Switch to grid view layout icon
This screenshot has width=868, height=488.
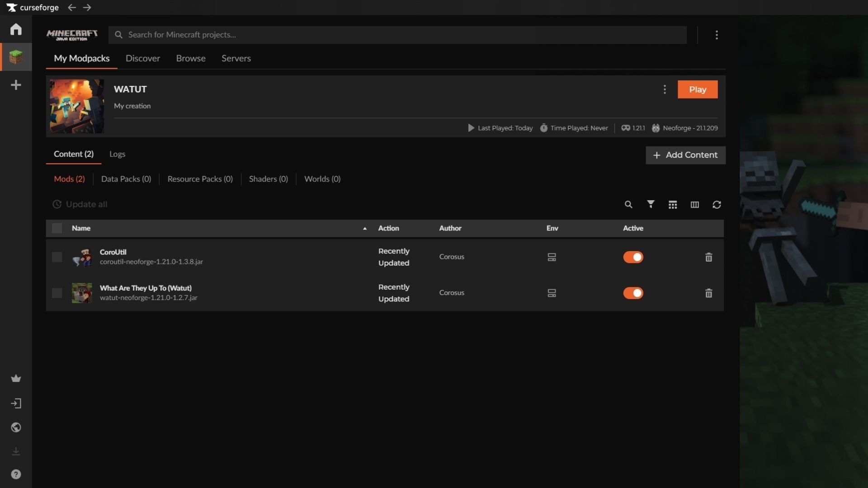pos(673,205)
